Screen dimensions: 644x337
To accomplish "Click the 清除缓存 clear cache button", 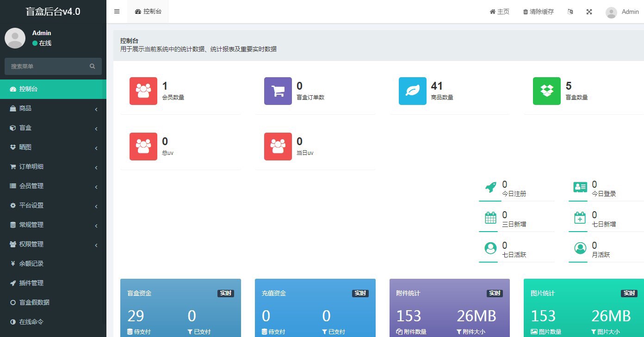I will point(538,12).
